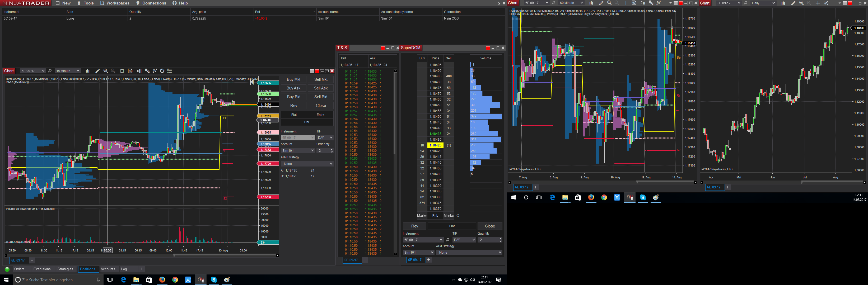Open Windows Start menu on left taskbar

click(6, 280)
